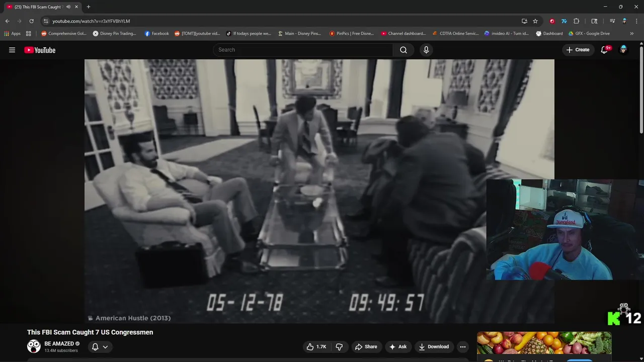Viewport: 644px width, 362px height.
Task: Open more actions three-dot menu
Action: tap(463, 346)
